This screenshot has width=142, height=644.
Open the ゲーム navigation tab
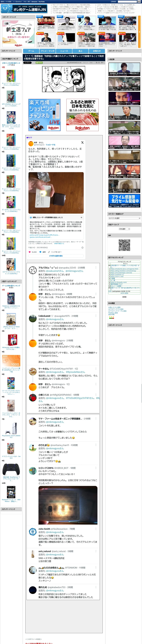click(31, 51)
